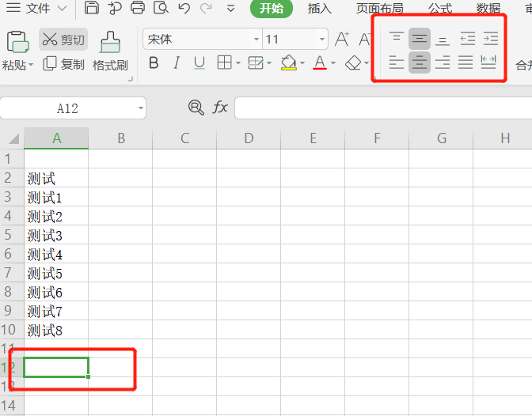The height and width of the screenshot is (416, 532).
Task: Select the cell containing 测试6
Action: click(56, 292)
